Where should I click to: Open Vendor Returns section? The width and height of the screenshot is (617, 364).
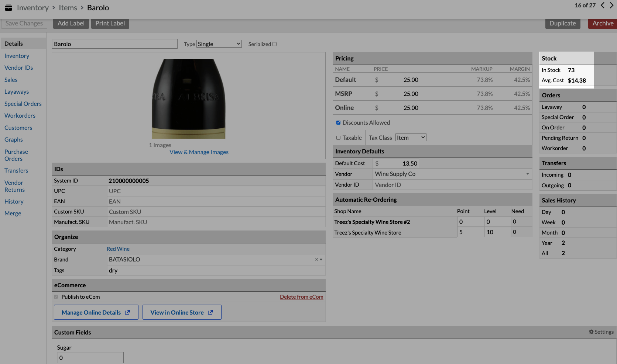coord(14,186)
